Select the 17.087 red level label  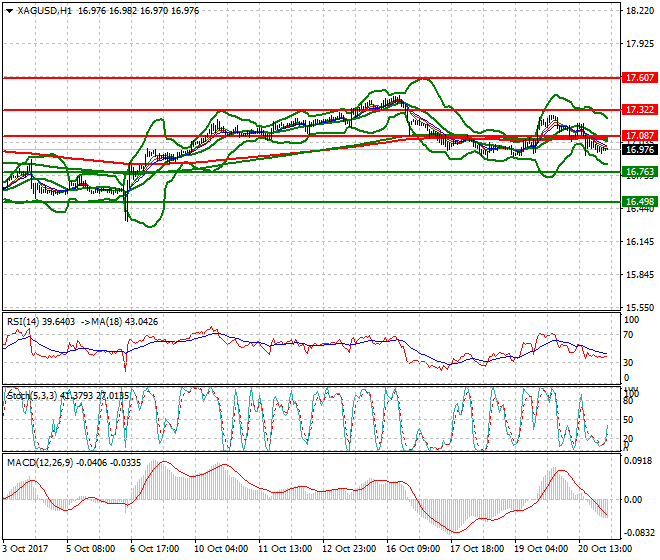[x=640, y=136]
